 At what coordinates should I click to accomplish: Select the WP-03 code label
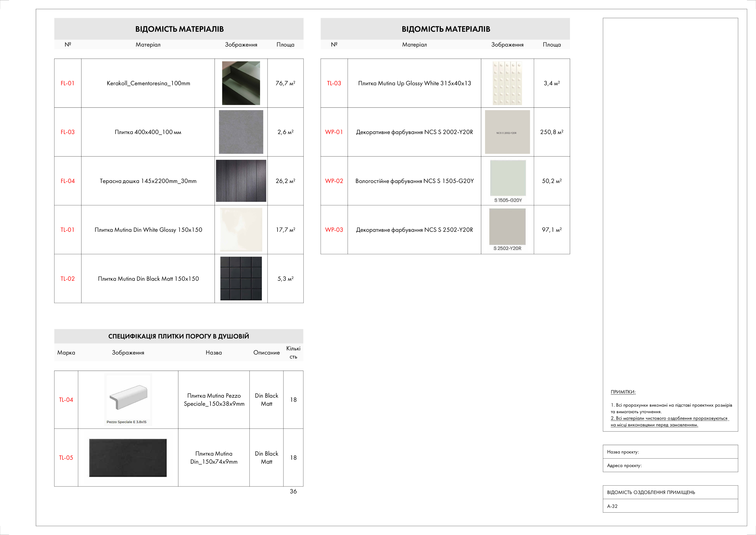pos(334,230)
